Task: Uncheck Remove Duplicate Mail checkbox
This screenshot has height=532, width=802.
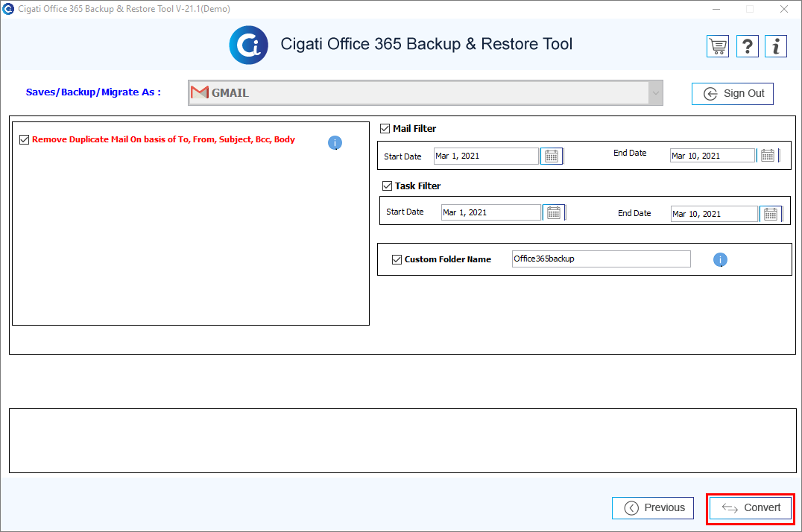Action: [24, 139]
